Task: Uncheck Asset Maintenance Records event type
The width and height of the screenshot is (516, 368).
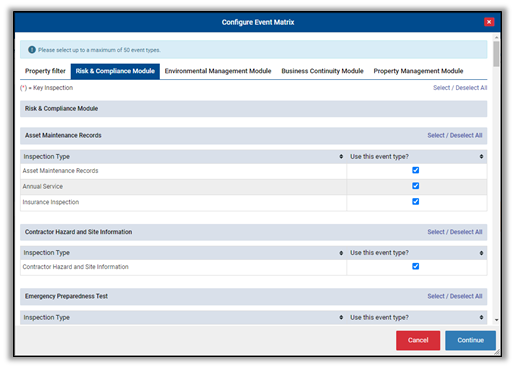Action: click(415, 170)
